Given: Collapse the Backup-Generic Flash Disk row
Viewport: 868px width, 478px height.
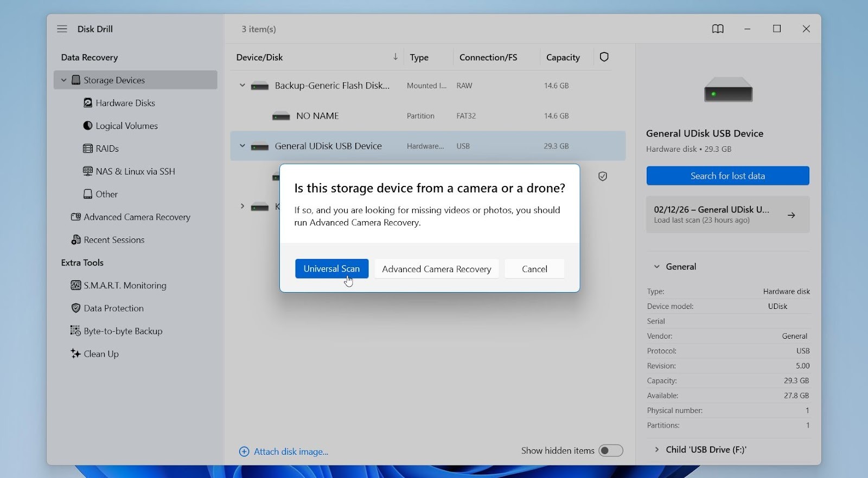Looking at the screenshot, I should (242, 86).
